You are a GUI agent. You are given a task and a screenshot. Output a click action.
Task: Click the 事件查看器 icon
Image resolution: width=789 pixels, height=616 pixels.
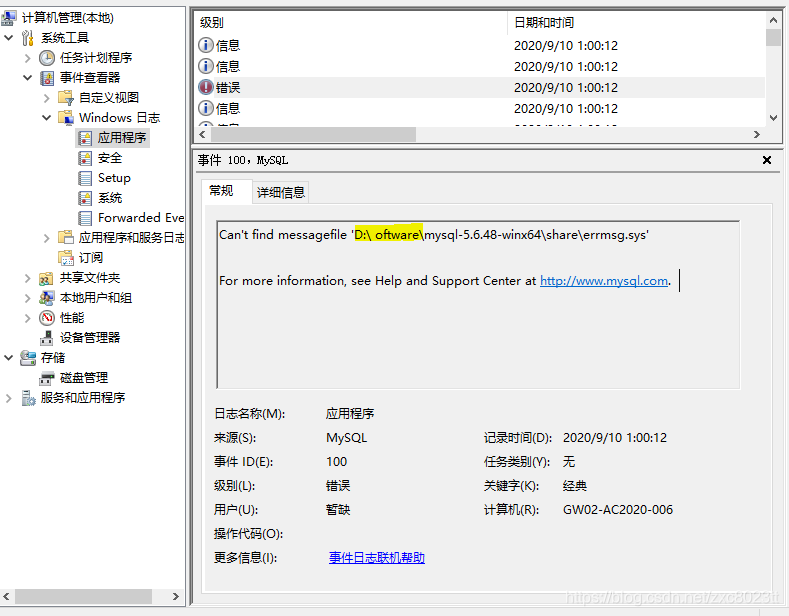(x=47, y=78)
